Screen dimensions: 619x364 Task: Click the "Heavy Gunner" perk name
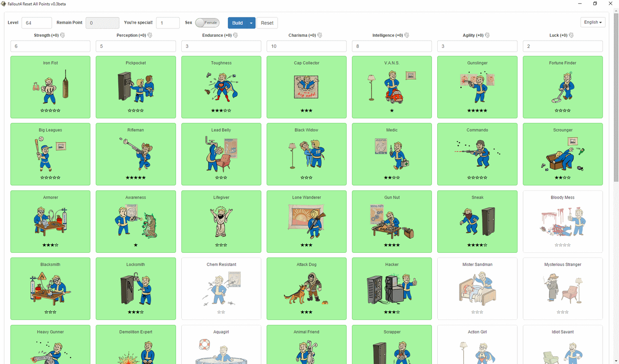coord(50,332)
